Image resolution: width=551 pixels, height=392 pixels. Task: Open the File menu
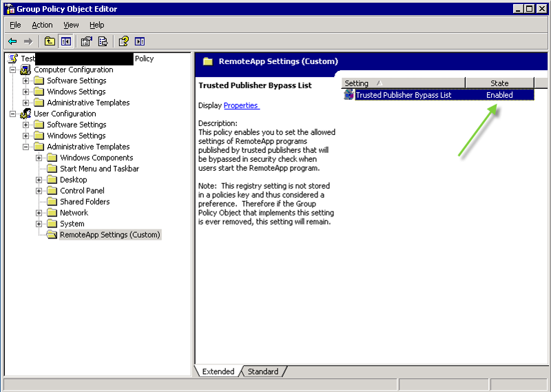point(15,25)
